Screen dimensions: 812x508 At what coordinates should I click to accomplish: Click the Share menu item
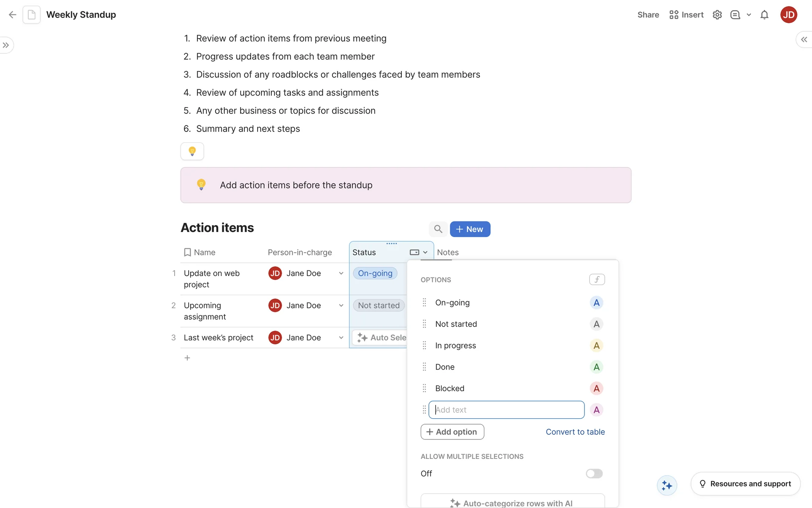coord(648,15)
